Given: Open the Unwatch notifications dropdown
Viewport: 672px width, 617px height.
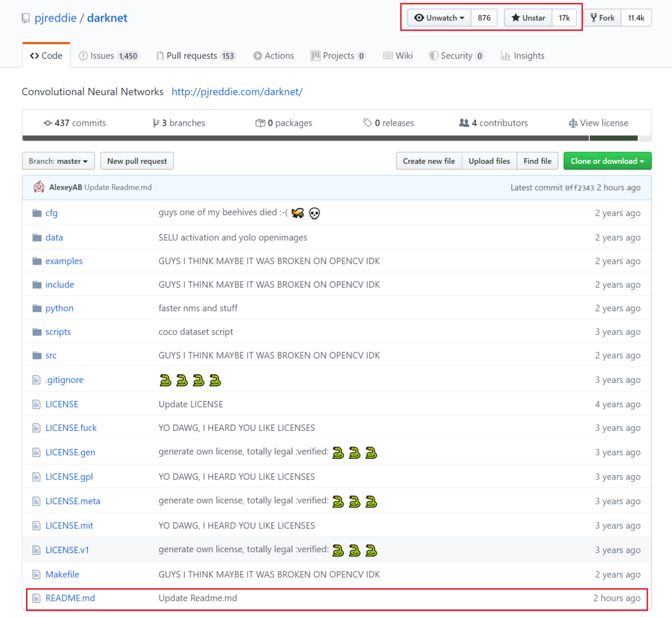Looking at the screenshot, I should tap(439, 18).
